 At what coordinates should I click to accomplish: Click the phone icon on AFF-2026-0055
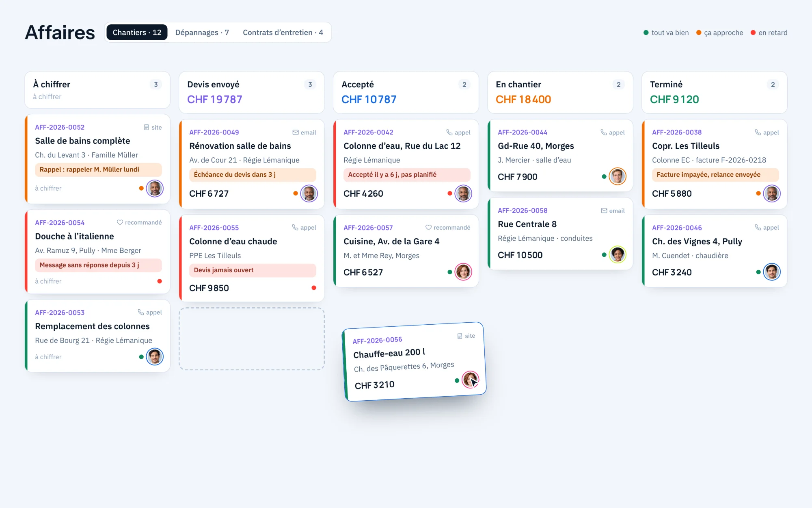tap(295, 228)
